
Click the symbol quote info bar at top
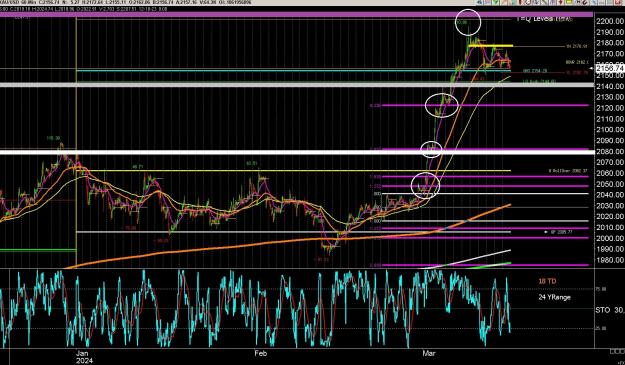(126, 2)
